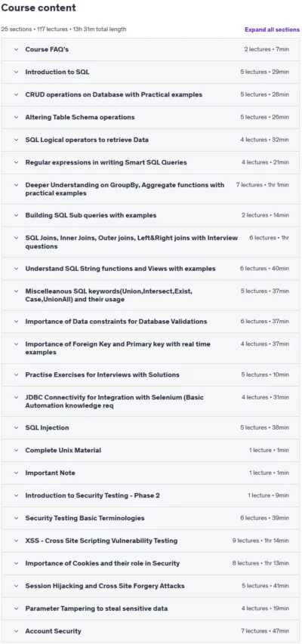The image size is (302, 644).
Task: Expand all sections link
Action: tap(272, 29)
